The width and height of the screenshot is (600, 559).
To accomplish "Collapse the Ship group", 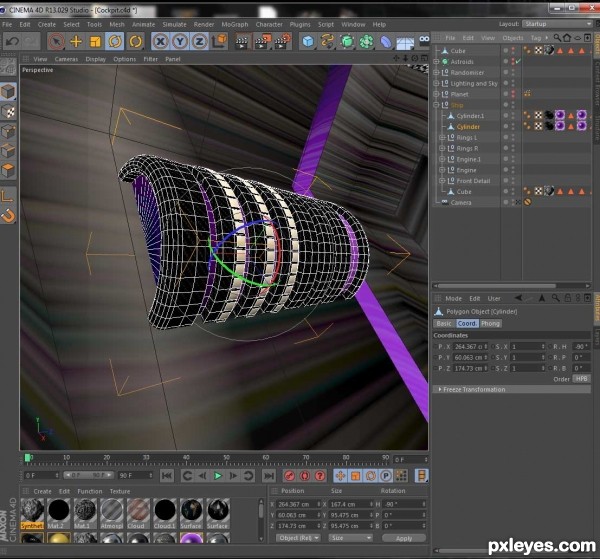I will pyautogui.click(x=436, y=105).
